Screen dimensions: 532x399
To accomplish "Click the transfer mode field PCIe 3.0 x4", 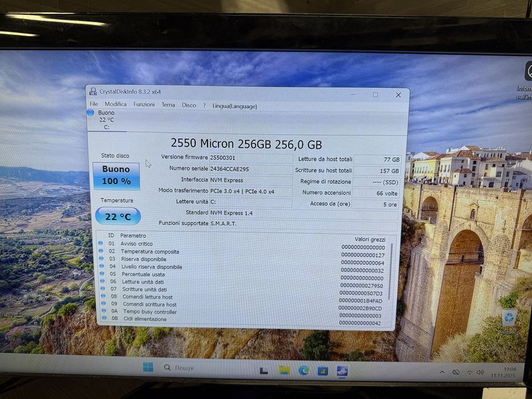I will 251,192.
